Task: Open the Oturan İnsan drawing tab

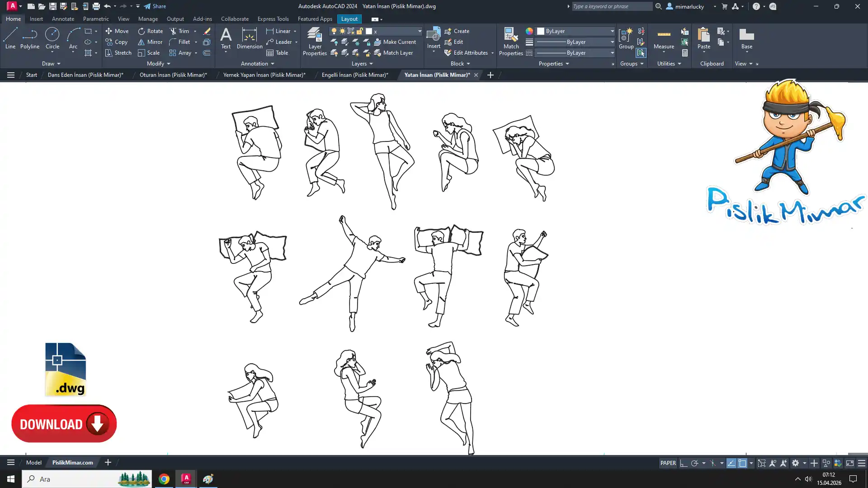Action: pyautogui.click(x=173, y=75)
